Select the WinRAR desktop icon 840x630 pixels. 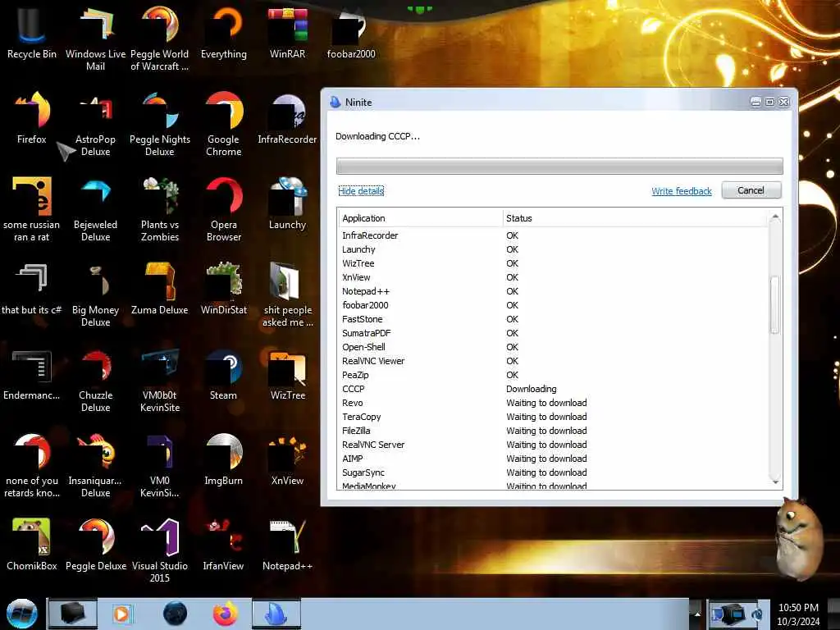click(288, 33)
